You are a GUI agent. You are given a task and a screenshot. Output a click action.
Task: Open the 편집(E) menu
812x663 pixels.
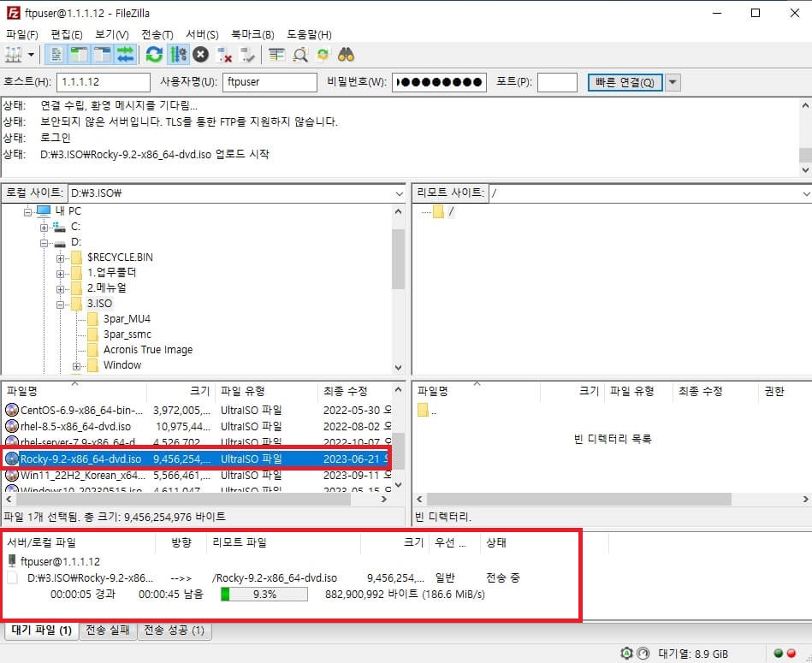tap(66, 35)
